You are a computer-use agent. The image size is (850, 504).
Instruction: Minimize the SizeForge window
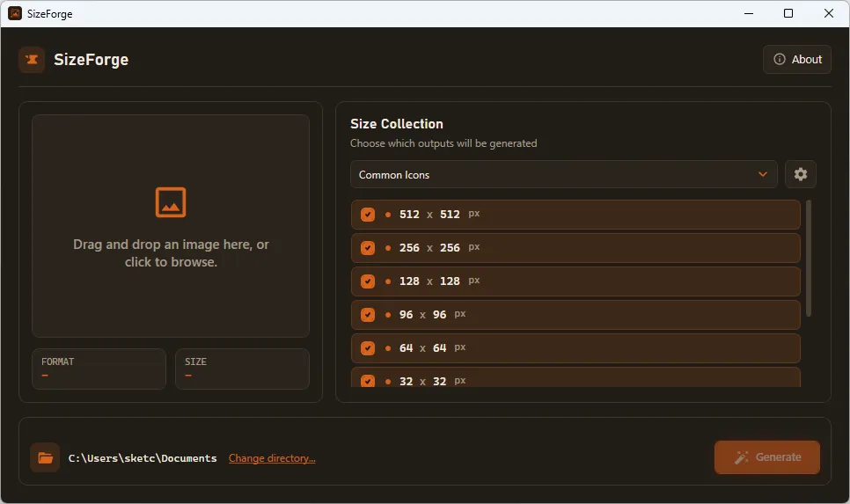tap(749, 13)
